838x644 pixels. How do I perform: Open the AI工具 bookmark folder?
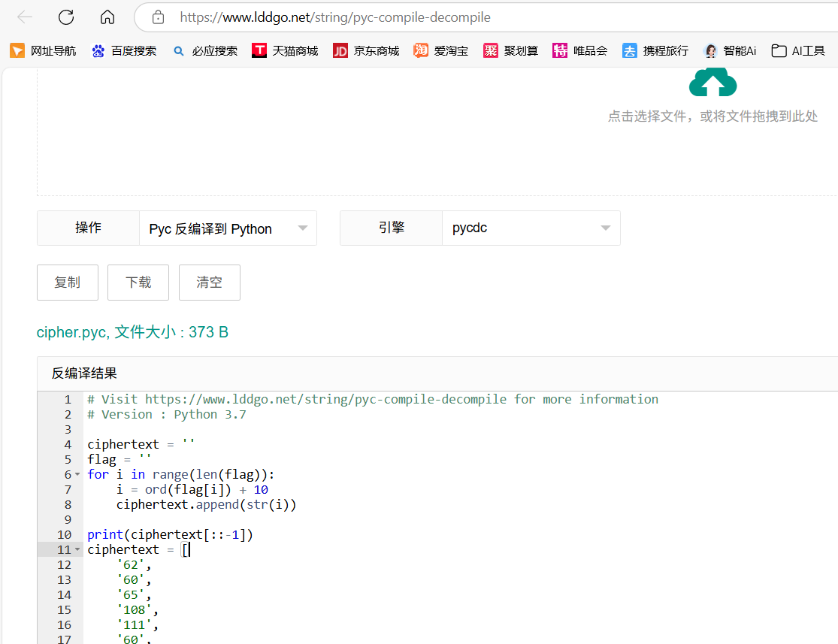point(798,51)
